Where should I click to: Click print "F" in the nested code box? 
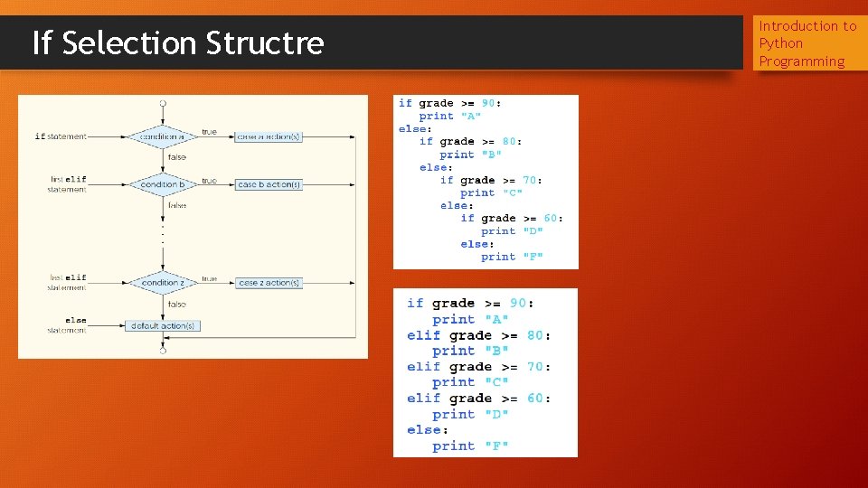512,257
